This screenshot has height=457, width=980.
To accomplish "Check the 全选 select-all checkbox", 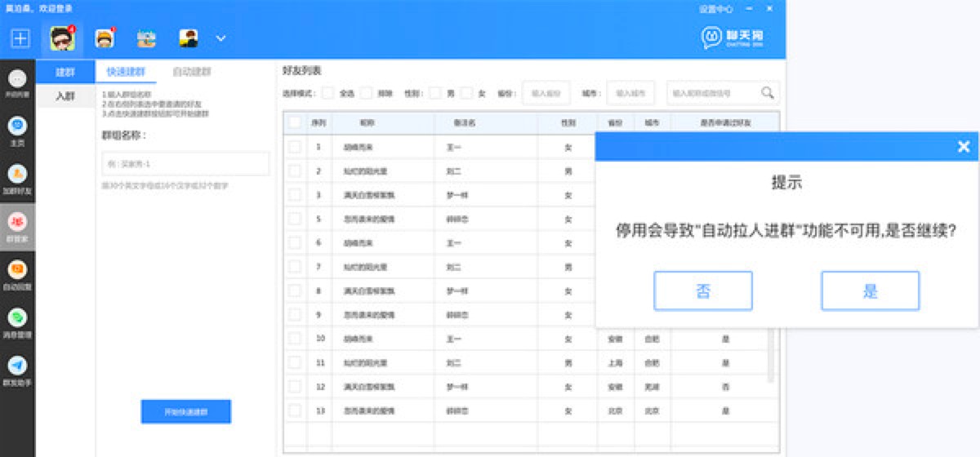I will click(327, 93).
